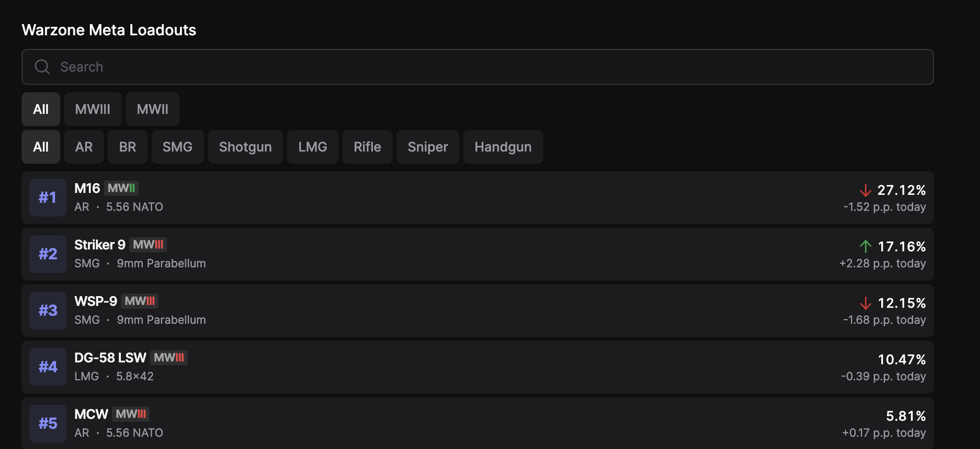The width and height of the screenshot is (980, 449).
Task: Click the WSP-9 red down arrow
Action: (865, 303)
